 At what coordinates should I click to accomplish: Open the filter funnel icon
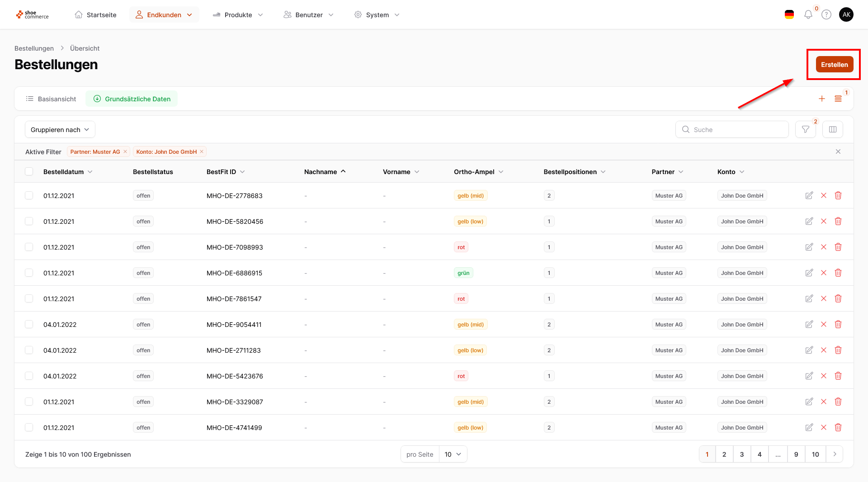(805, 130)
